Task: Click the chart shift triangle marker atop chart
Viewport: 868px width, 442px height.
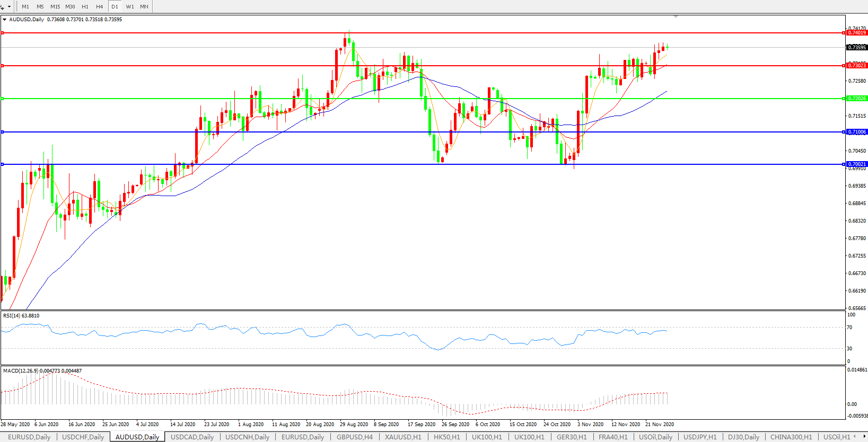Action: [x=676, y=17]
